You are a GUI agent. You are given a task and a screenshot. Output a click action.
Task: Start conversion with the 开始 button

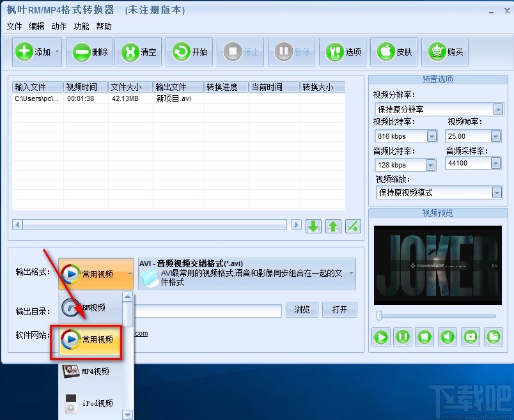(189, 52)
